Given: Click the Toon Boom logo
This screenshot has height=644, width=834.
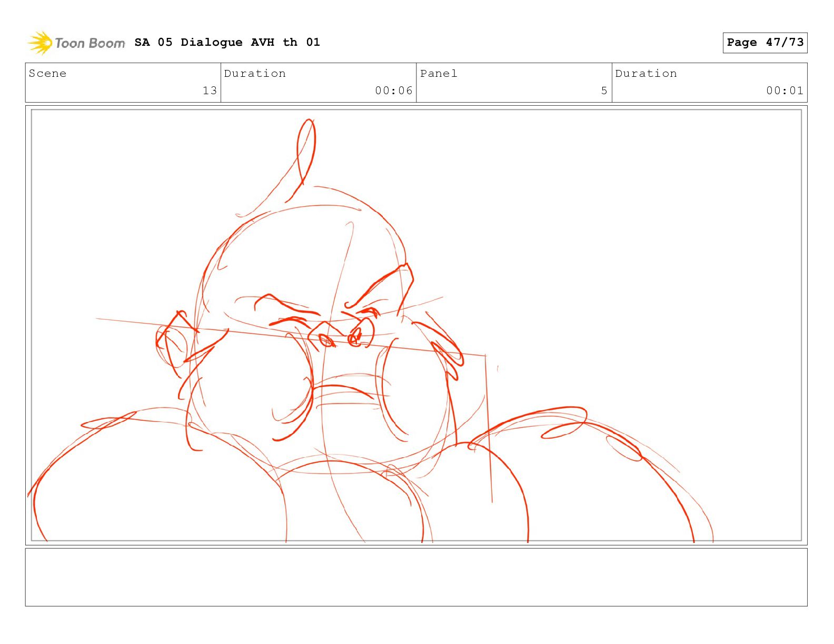Looking at the screenshot, I should point(76,43).
